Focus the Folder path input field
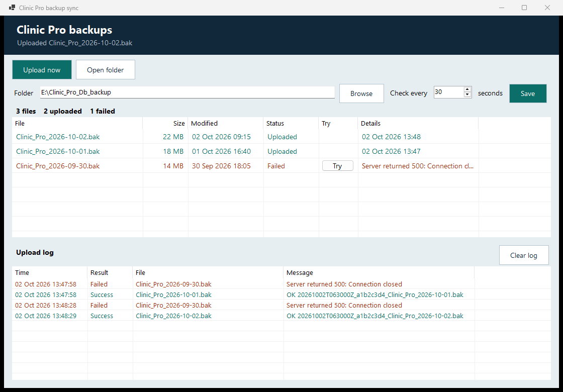 pos(187,92)
